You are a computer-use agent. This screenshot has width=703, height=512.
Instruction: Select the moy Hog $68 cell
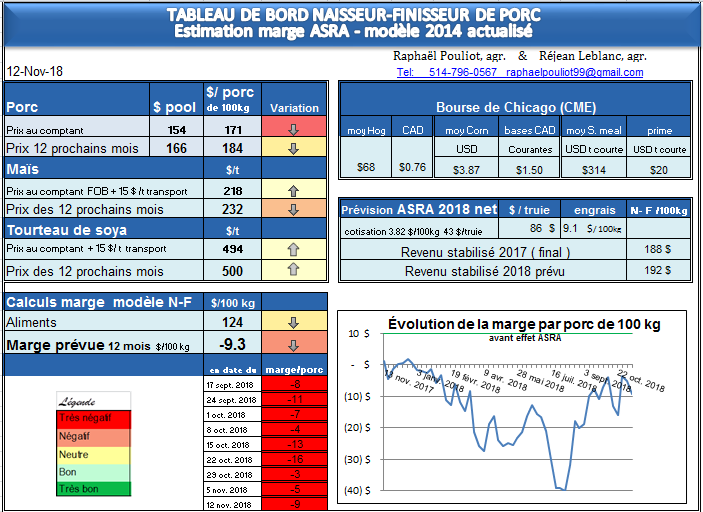click(365, 169)
